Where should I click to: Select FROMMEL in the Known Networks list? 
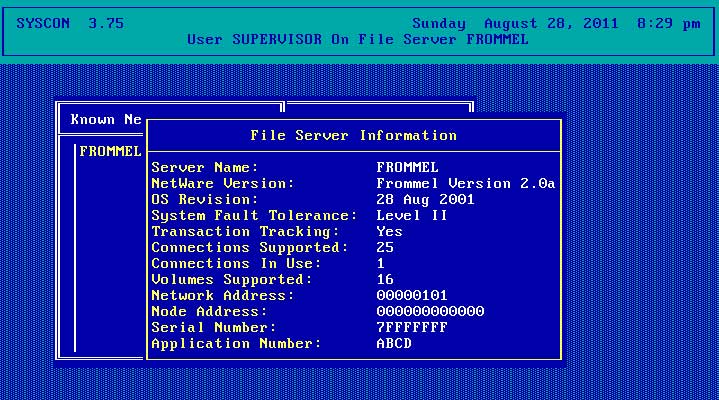110,152
